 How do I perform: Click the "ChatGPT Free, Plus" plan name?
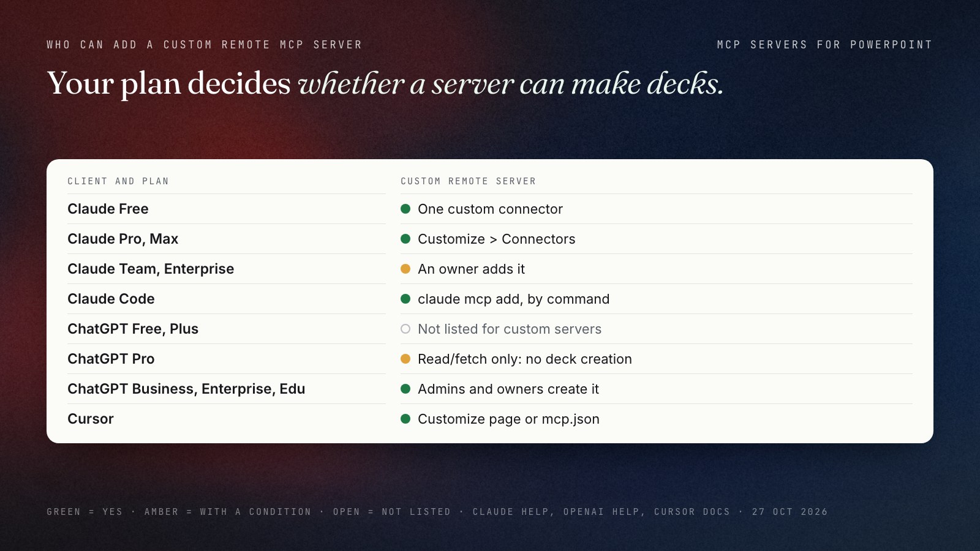coord(133,329)
